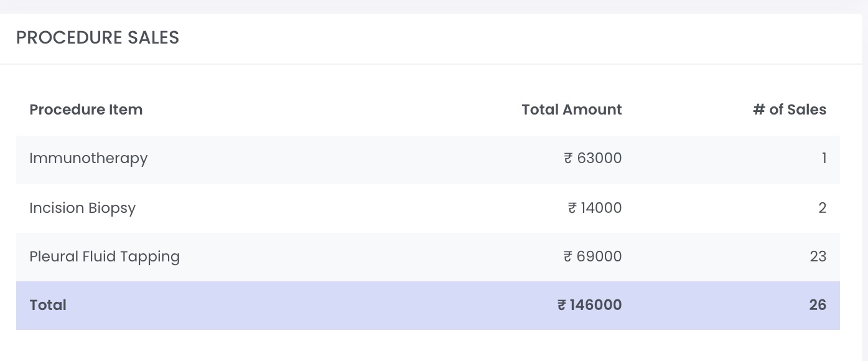Select the Procedure Item column header
Screen dimensions: 868x361
(x=86, y=110)
